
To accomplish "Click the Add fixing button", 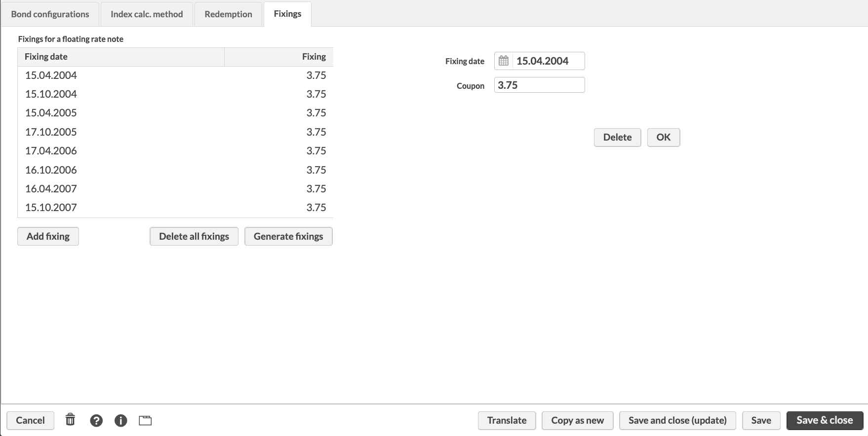I will pos(48,236).
